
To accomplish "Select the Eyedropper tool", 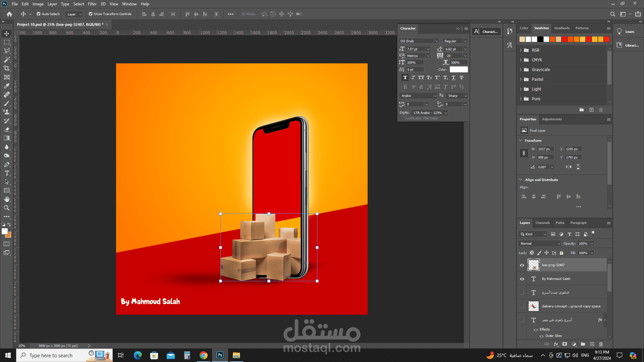I will [x=7, y=86].
